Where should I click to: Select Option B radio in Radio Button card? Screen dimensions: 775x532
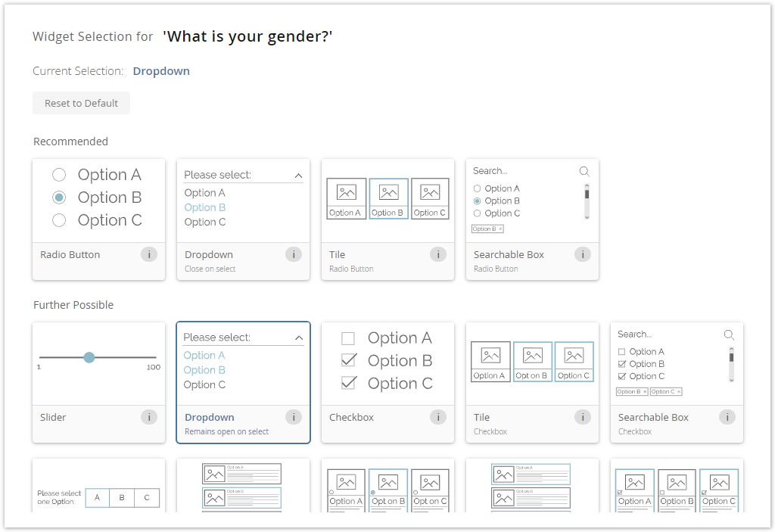(59, 198)
